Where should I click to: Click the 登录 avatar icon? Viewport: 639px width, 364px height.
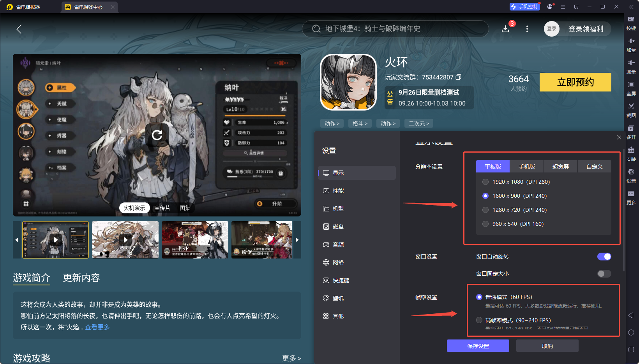pos(552,29)
